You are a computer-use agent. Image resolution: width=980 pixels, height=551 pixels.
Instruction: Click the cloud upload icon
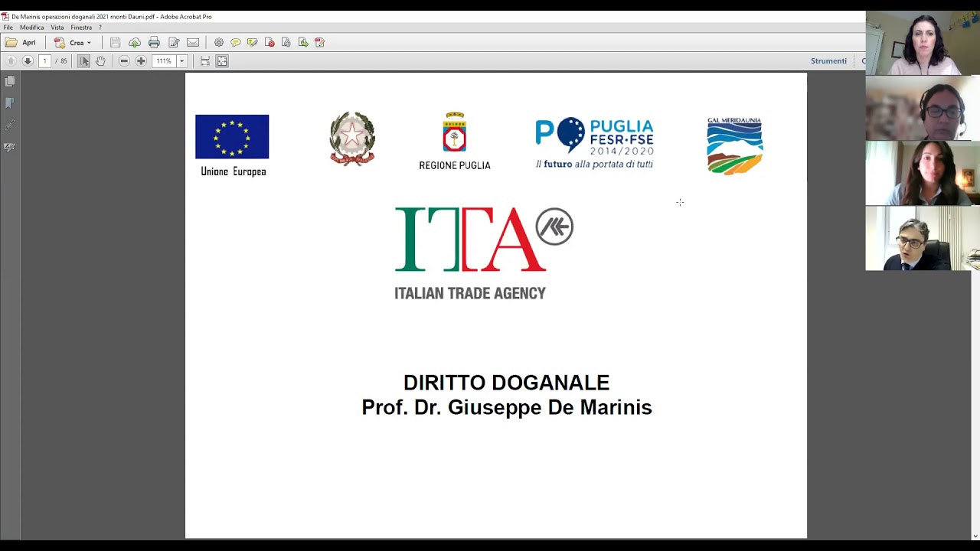135,43
